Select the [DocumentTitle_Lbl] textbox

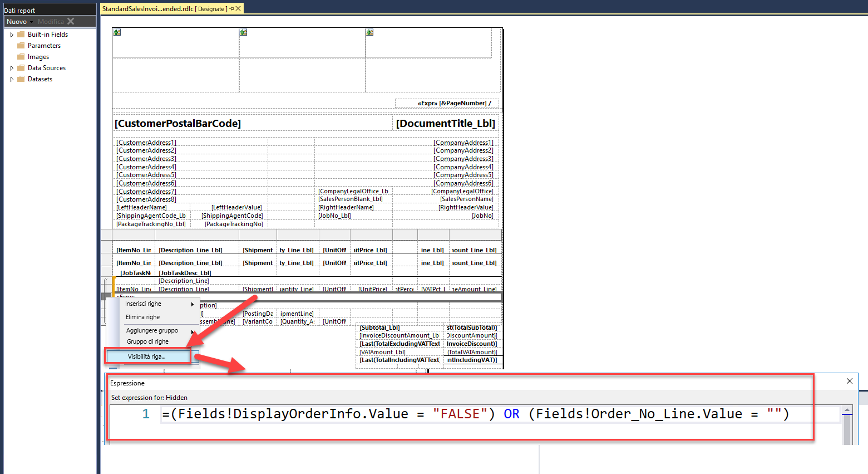click(446, 124)
